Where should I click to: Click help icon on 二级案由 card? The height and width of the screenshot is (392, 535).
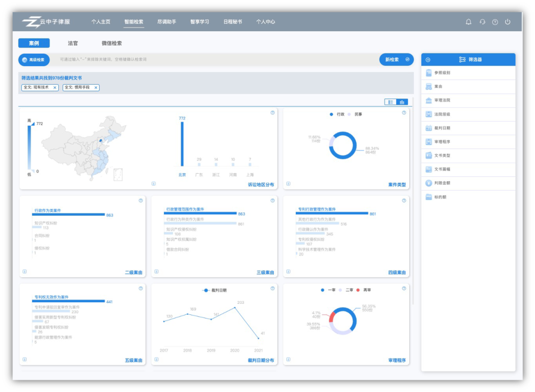pos(141,201)
